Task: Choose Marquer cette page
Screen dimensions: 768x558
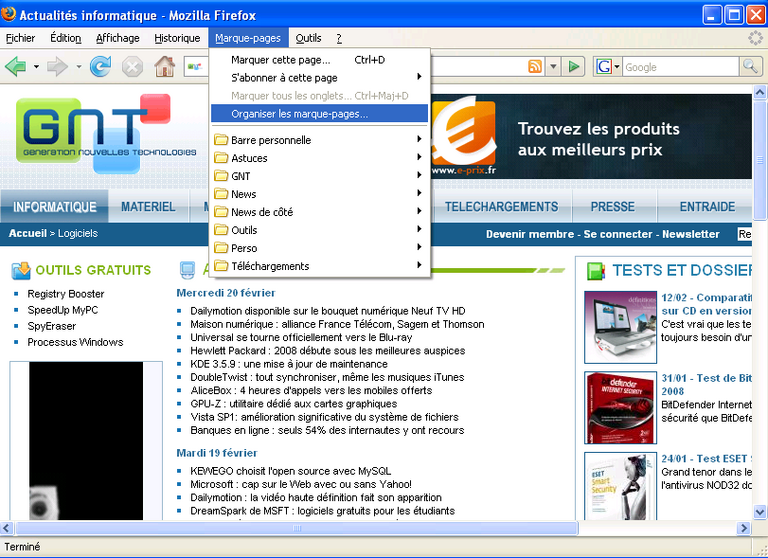Action: click(x=319, y=60)
